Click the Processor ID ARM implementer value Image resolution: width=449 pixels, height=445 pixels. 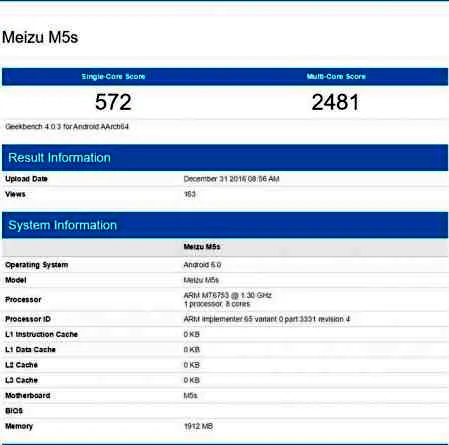(267, 319)
